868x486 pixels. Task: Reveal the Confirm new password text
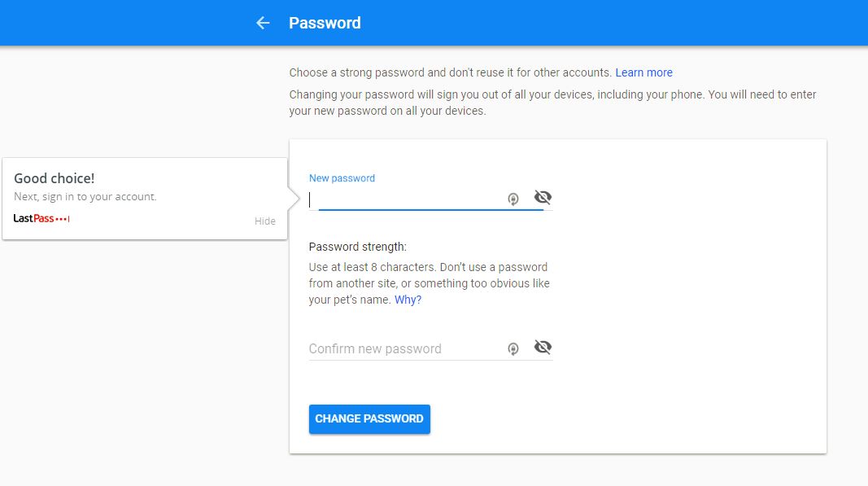(x=543, y=346)
